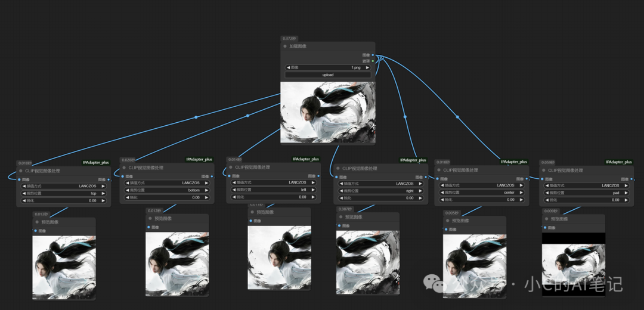Open the 裁剪位置 combo showing pad
Viewport: 644px width, 310px height.
(586, 193)
